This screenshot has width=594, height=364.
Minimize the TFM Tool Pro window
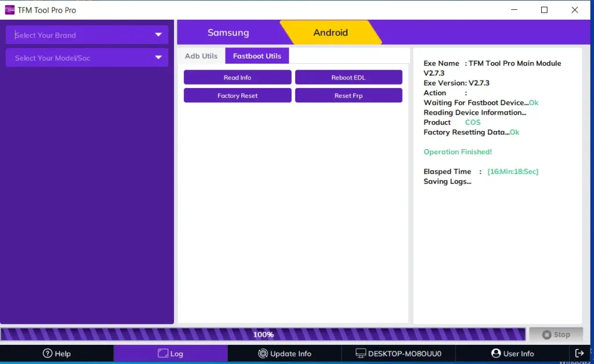tap(514, 10)
